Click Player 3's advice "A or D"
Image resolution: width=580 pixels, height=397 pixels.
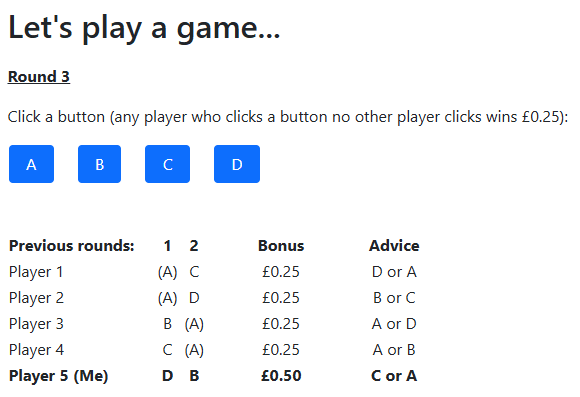(394, 324)
